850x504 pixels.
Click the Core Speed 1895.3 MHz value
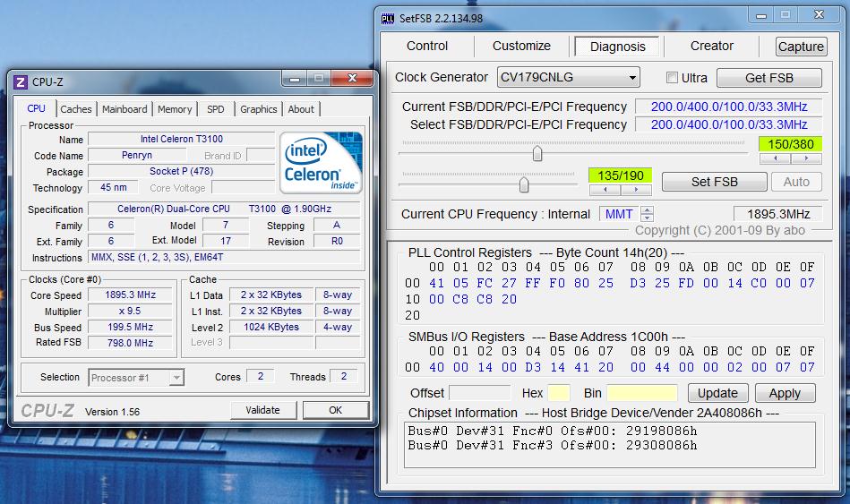point(130,295)
